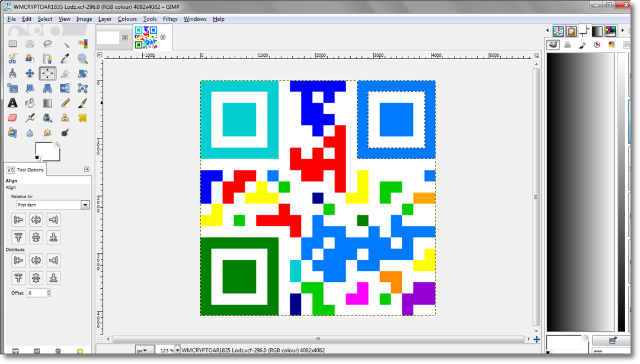The width and height of the screenshot is (640, 364).
Task: Select the Measure compass tool
Action: (12, 73)
